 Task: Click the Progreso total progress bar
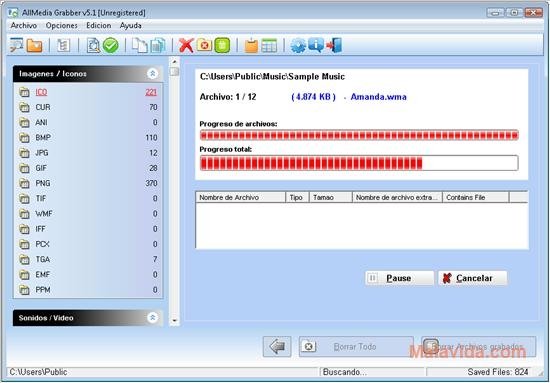pyautogui.click(x=359, y=163)
